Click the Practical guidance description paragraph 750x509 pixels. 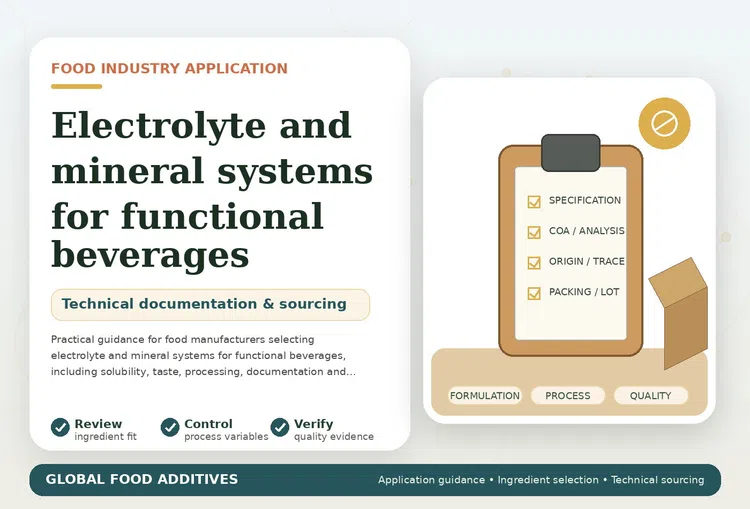click(203, 355)
